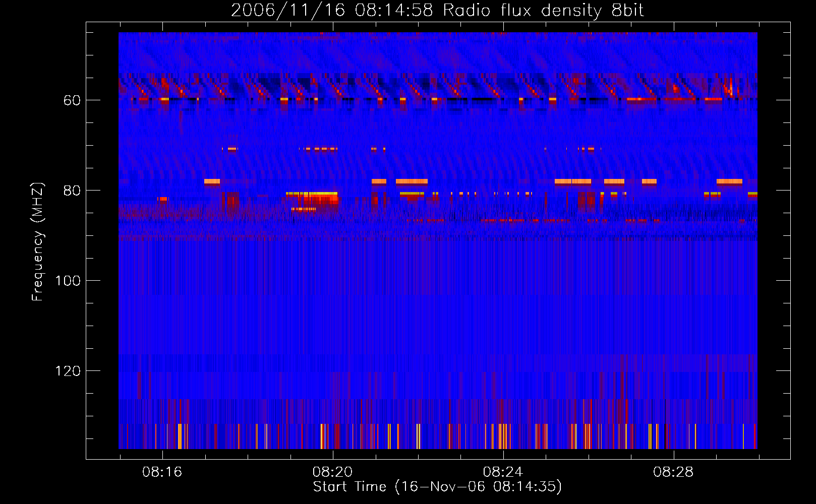Click the 08:28 time tick label
This screenshot has width=816, height=504.
point(673,472)
